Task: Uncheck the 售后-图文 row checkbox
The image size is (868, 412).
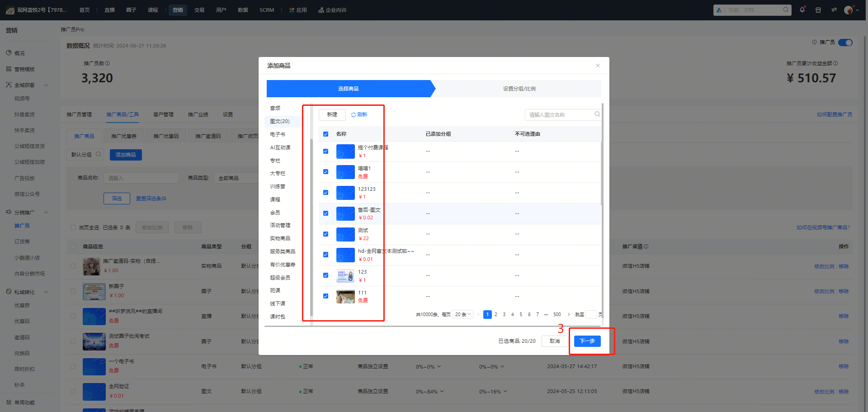Action: [325, 213]
